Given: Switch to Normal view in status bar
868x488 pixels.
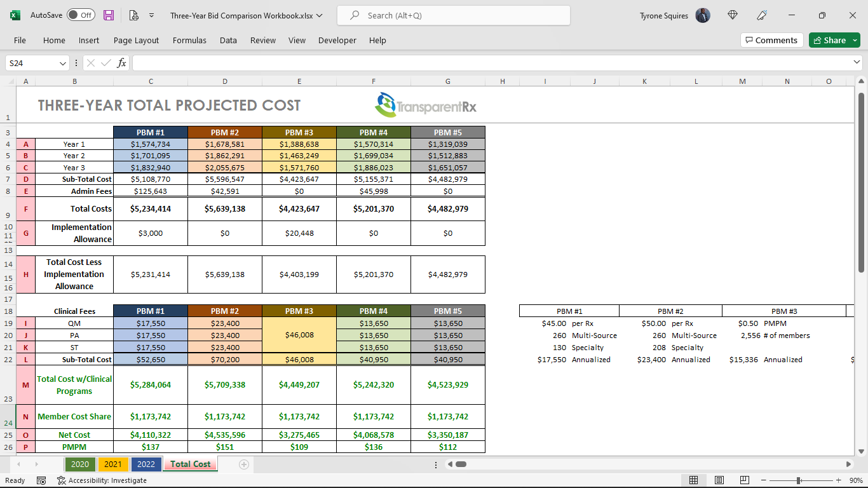Looking at the screenshot, I should 693,480.
